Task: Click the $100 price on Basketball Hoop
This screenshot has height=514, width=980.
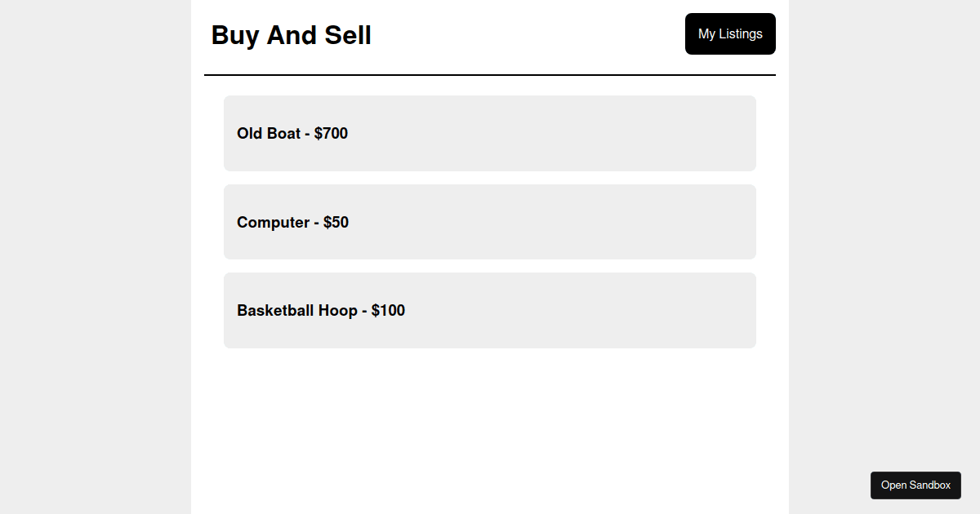Action: [x=388, y=311]
